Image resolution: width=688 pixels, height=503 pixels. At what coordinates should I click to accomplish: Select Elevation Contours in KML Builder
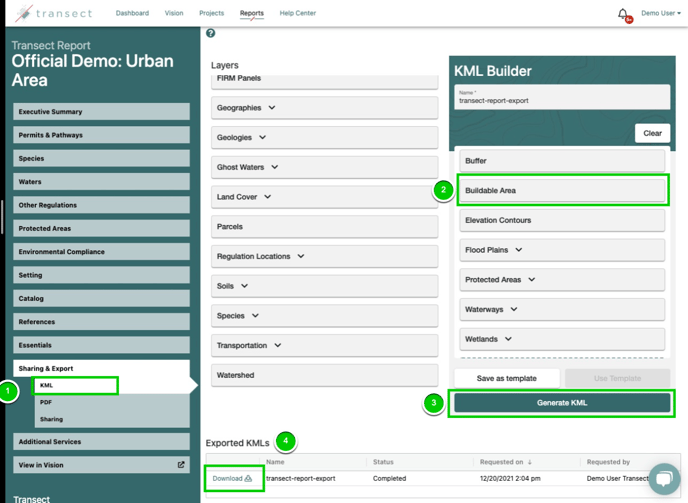(x=562, y=220)
